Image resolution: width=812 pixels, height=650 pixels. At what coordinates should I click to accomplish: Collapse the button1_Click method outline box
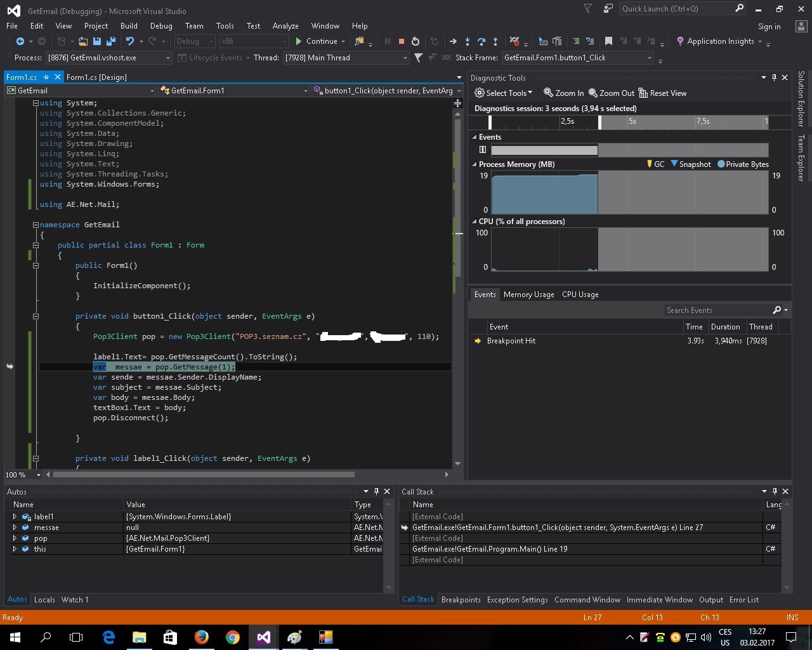click(x=36, y=316)
